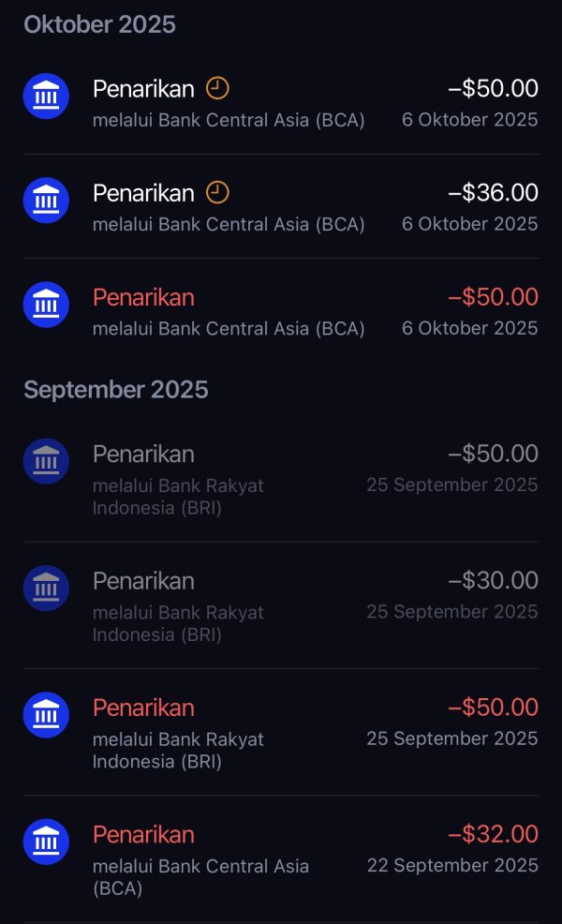Tap pending clock icon on first $50.00 withdrawal
The height and width of the screenshot is (924, 562).
point(217,89)
